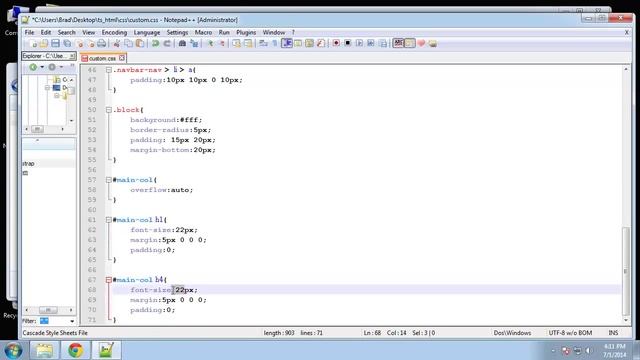
Task: Open the Settings menu
Action: (x=177, y=32)
